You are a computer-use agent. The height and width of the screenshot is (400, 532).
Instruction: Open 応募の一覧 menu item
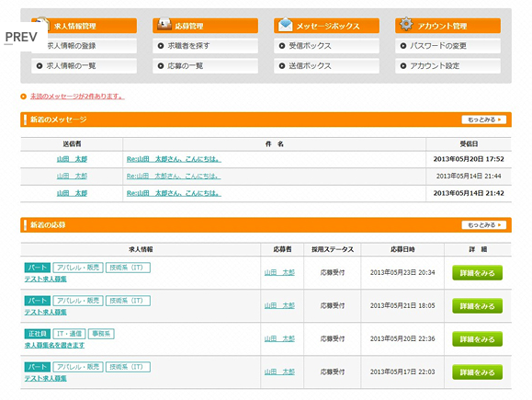[x=205, y=66]
